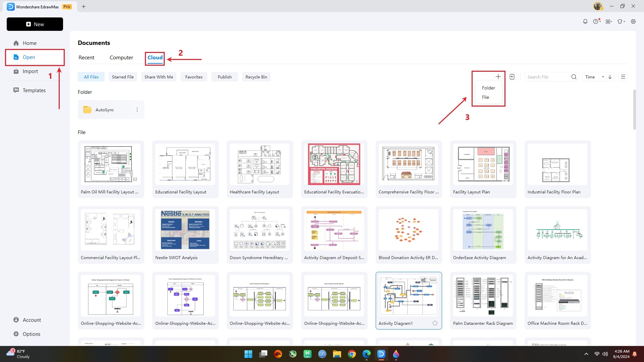Click the search magnifier icon
The image size is (644, 362).
[574, 77]
